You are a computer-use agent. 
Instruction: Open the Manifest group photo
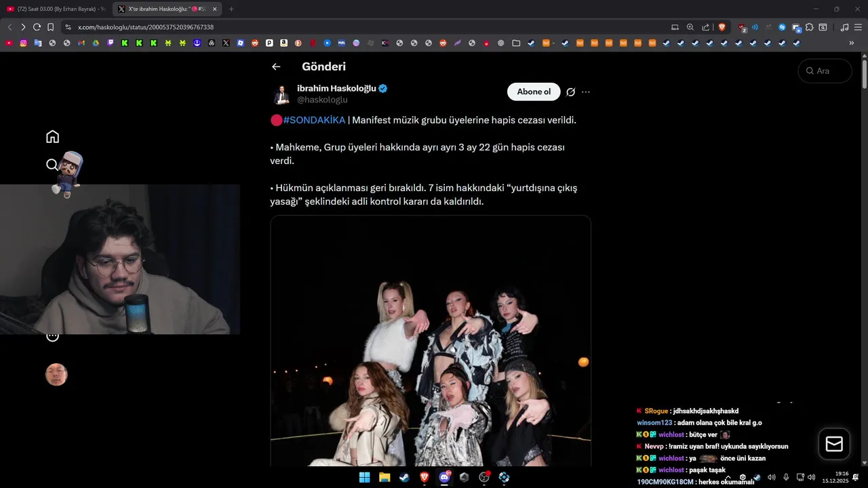coord(431,340)
